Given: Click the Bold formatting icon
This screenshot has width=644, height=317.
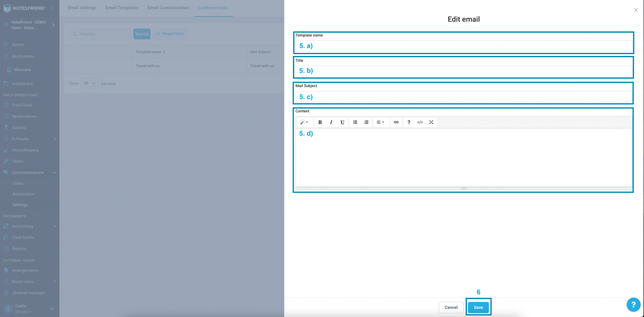Looking at the screenshot, I should [320, 122].
